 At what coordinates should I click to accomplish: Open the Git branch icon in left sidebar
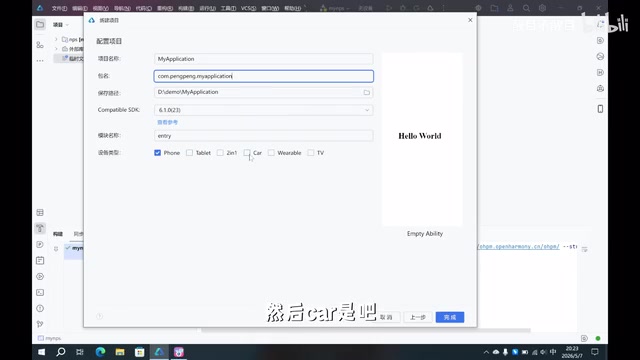pyautogui.click(x=40, y=324)
